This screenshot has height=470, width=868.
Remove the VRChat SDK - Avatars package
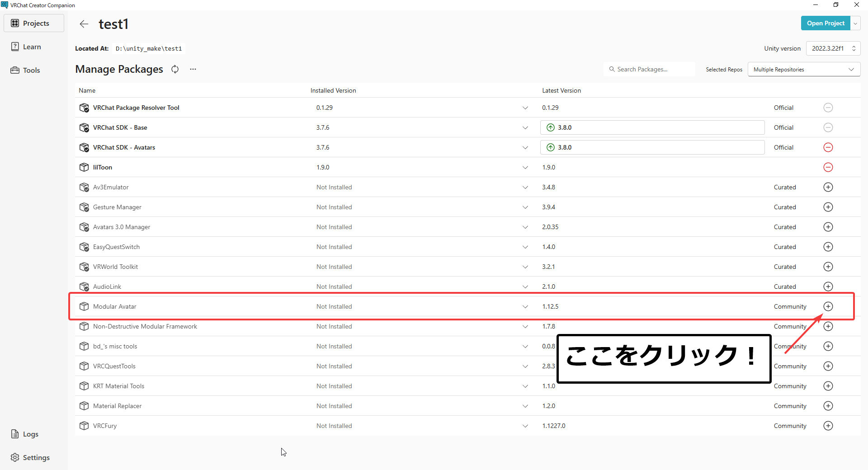(828, 147)
